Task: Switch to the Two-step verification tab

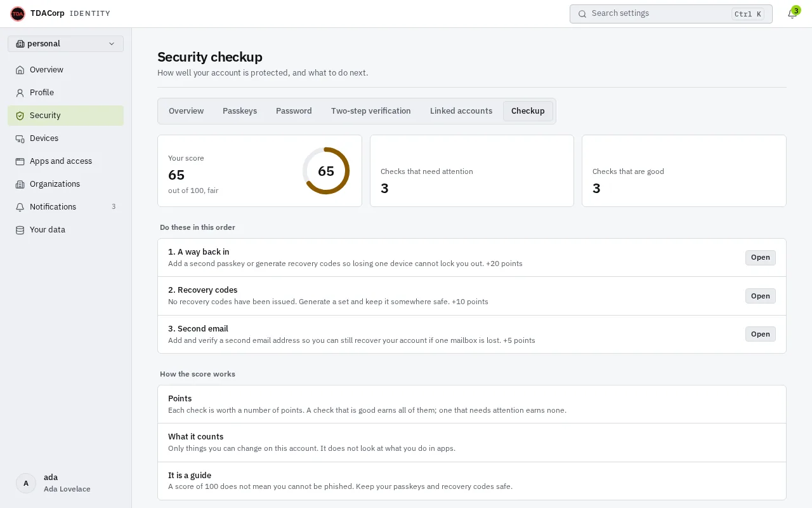Action: click(371, 111)
